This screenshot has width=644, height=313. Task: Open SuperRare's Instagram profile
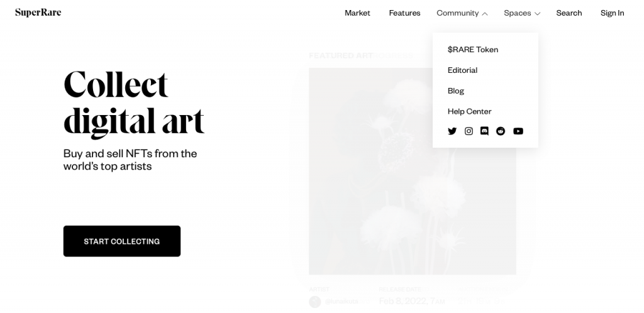click(x=469, y=131)
